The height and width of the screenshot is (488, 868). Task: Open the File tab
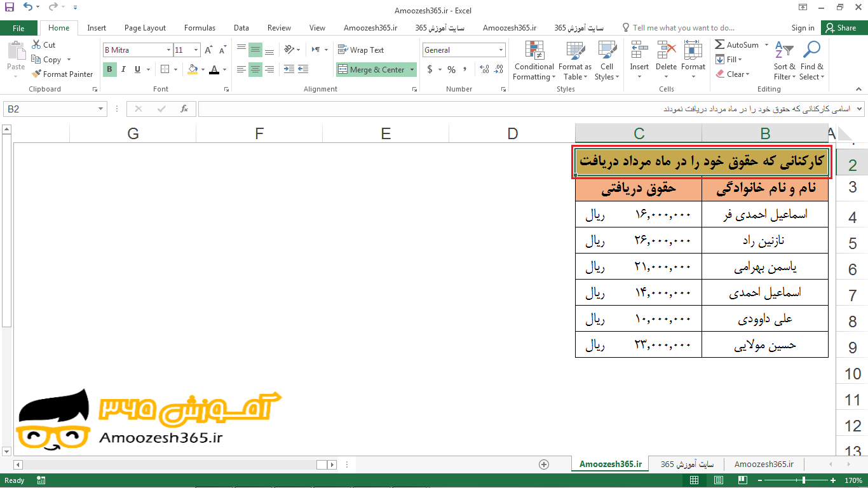click(x=18, y=28)
